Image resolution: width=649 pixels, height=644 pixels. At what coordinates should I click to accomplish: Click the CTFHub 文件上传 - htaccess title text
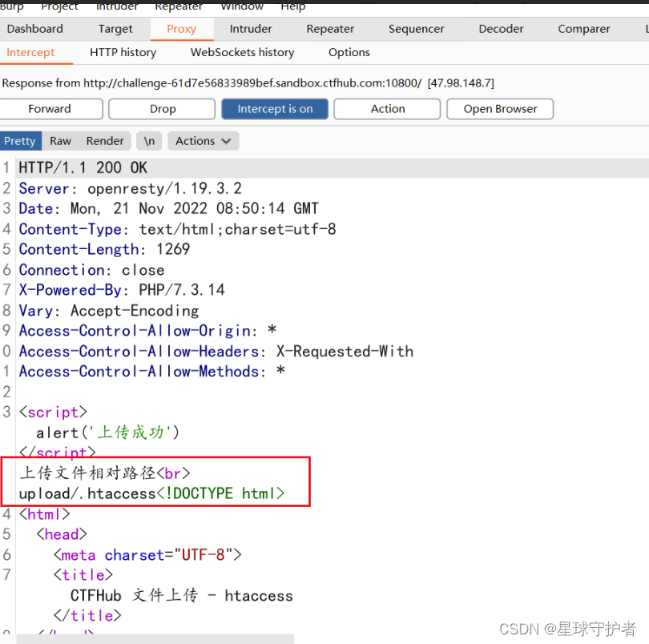(182, 596)
